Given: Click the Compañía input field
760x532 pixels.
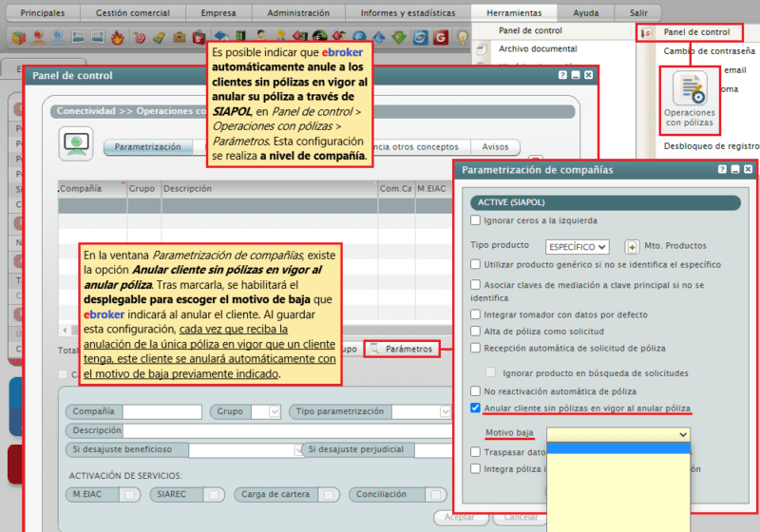Looking at the screenshot, I should point(162,412).
